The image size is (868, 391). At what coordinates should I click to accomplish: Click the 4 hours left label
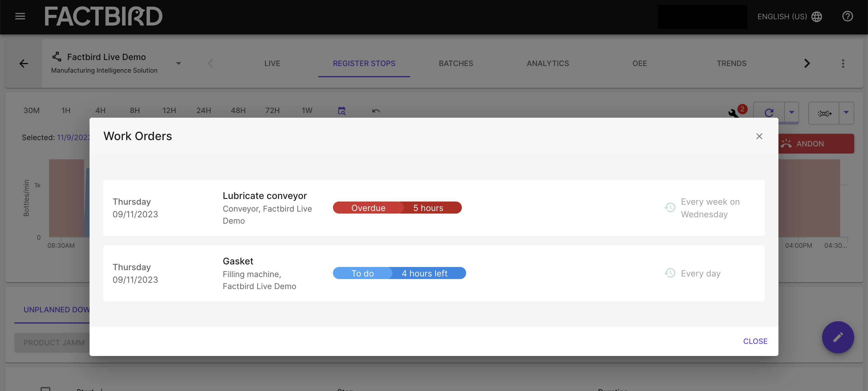425,273
